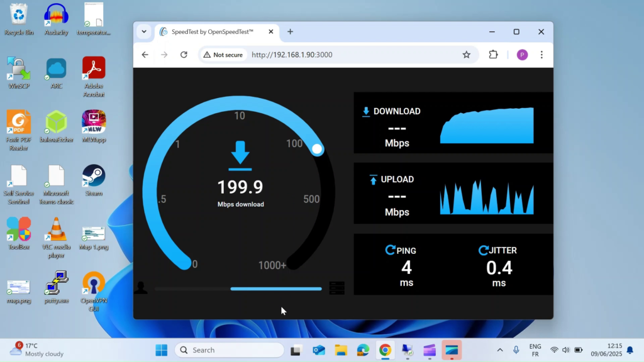Click the test progress bar below gauge
This screenshot has height=362, width=644.
pyautogui.click(x=238, y=289)
